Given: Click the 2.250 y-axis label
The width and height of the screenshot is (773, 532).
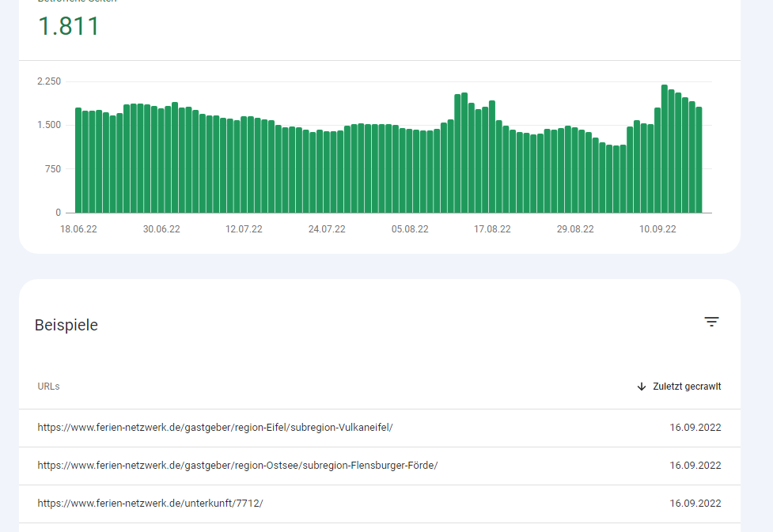Looking at the screenshot, I should 49,81.
